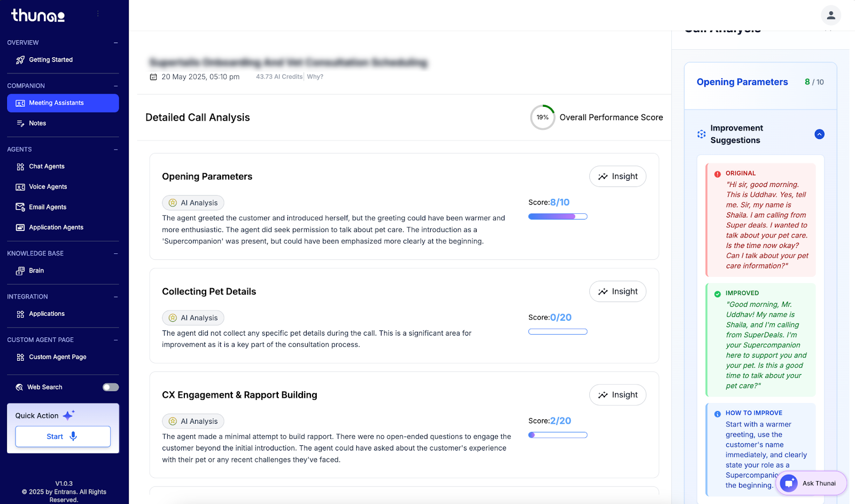Open Custom Agent Page in the sidebar
The height and width of the screenshot is (504, 855).
pos(63,357)
